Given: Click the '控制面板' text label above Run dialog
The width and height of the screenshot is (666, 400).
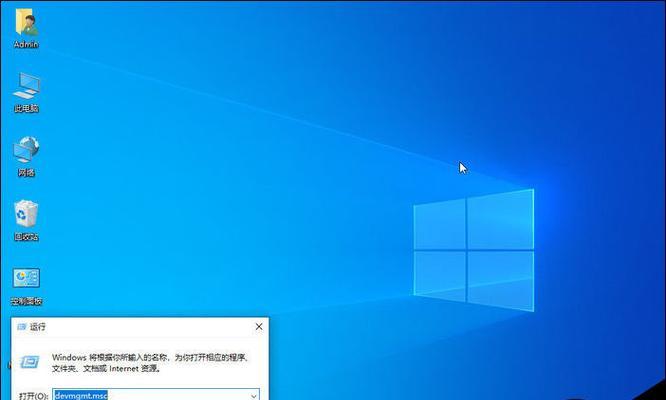Looking at the screenshot, I should (26, 301).
